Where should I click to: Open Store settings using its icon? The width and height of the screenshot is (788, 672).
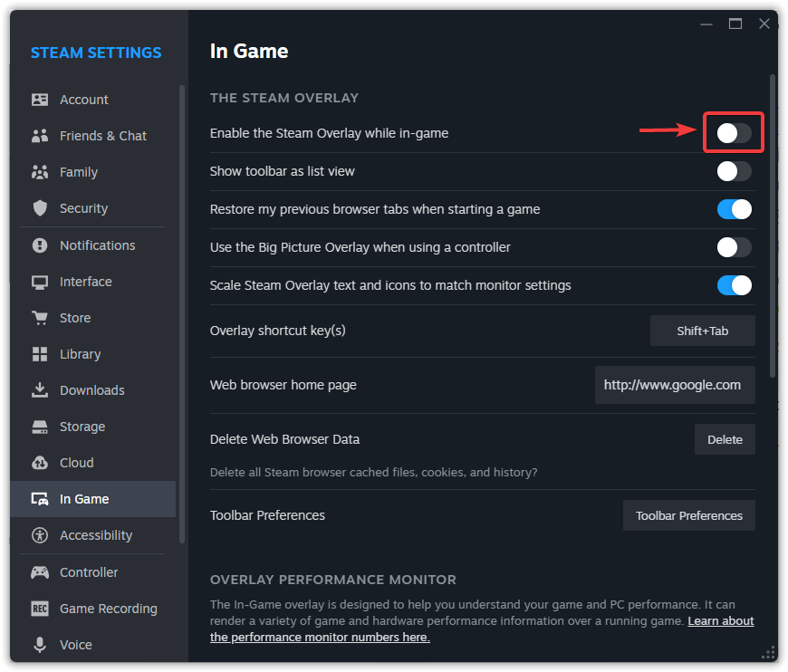[x=40, y=317]
